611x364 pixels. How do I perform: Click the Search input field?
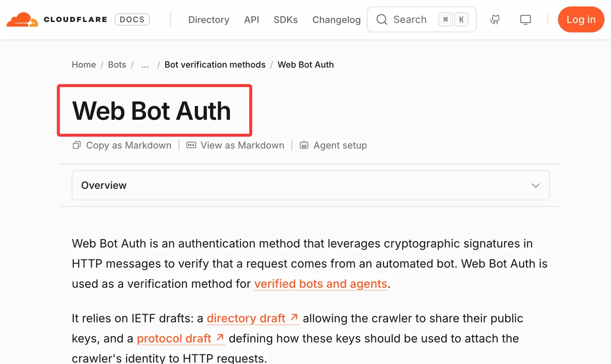[421, 20]
